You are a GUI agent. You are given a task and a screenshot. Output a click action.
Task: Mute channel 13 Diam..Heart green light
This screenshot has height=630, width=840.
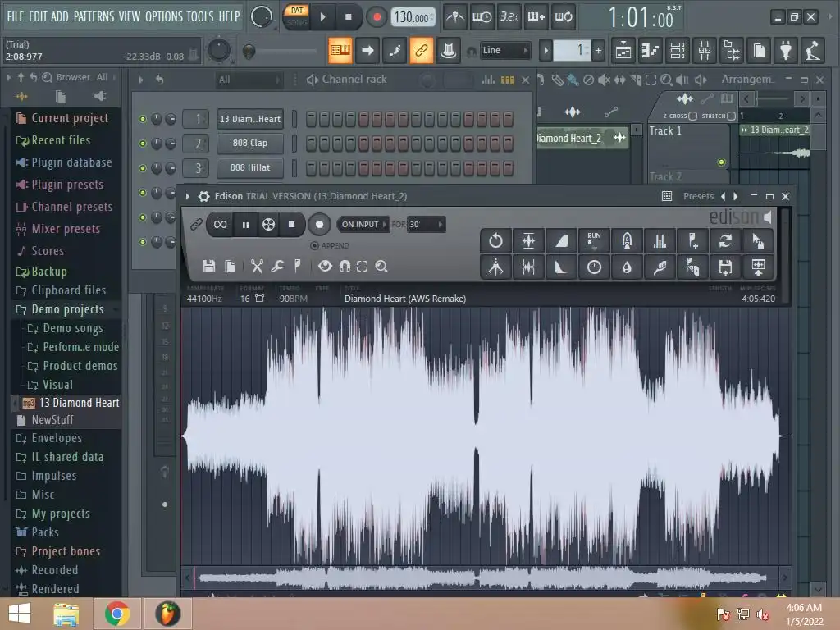[143, 119]
